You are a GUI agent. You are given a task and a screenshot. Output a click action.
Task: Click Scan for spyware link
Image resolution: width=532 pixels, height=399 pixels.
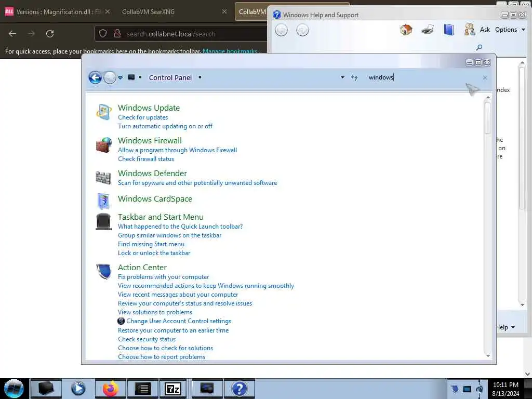click(197, 183)
